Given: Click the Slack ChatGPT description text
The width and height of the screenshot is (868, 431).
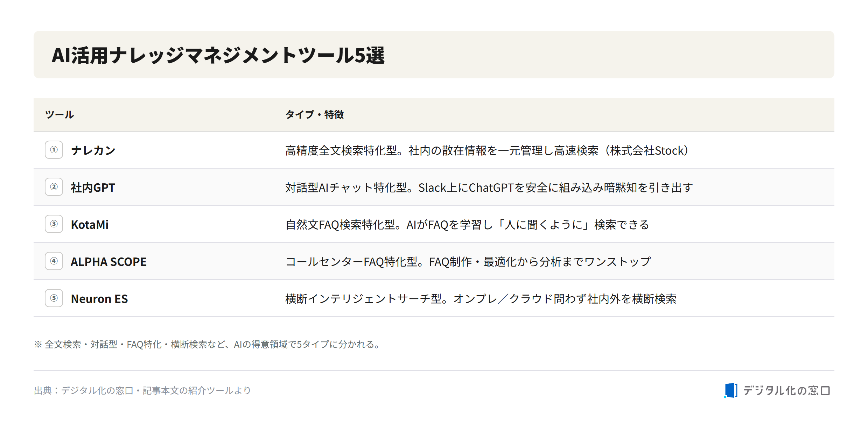Looking at the screenshot, I should [x=489, y=188].
